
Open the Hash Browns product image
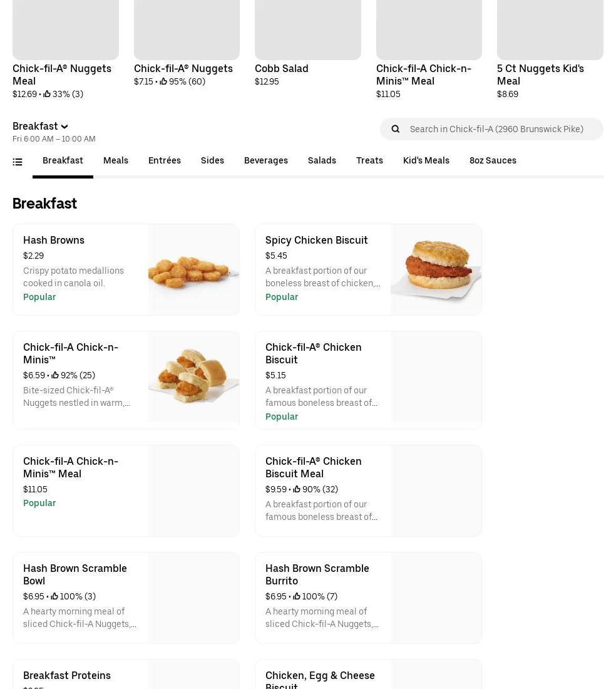(x=193, y=269)
